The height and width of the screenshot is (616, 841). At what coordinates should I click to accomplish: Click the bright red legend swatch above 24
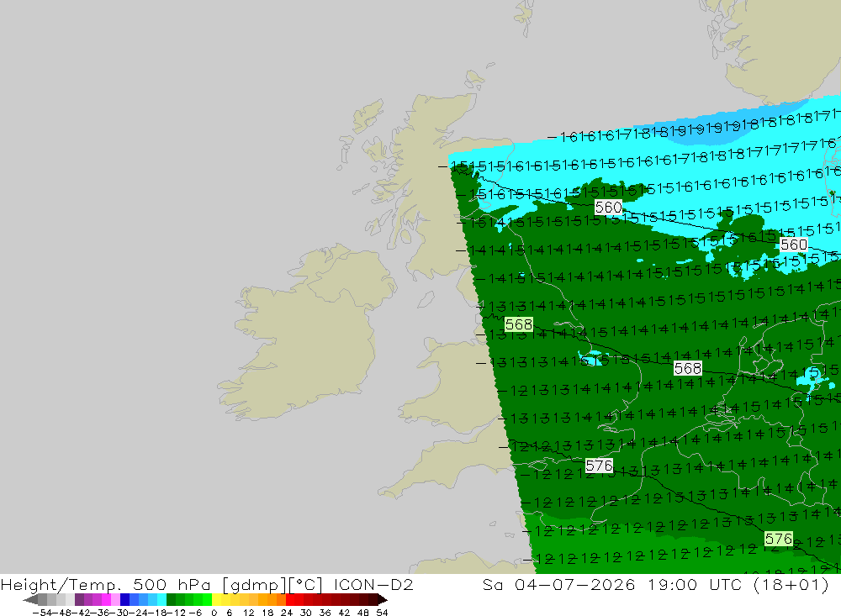click(290, 600)
